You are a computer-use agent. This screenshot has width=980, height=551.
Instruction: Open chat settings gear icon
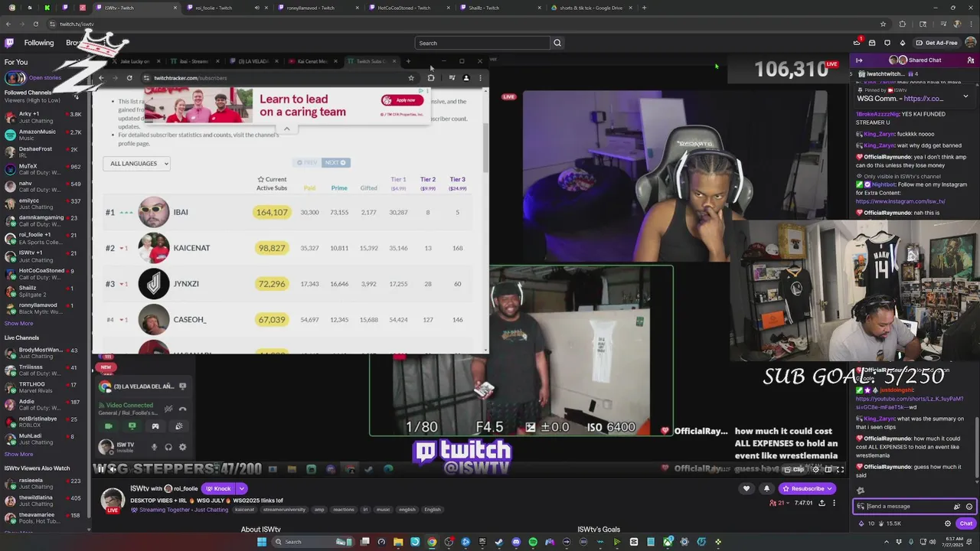(948, 523)
